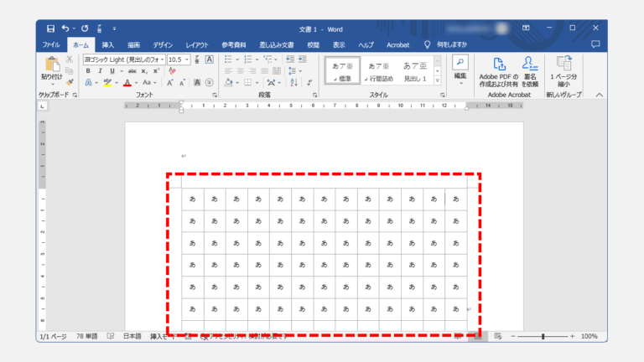This screenshot has height=362, width=644.
Task: Center align the text
Action: pos(241,71)
